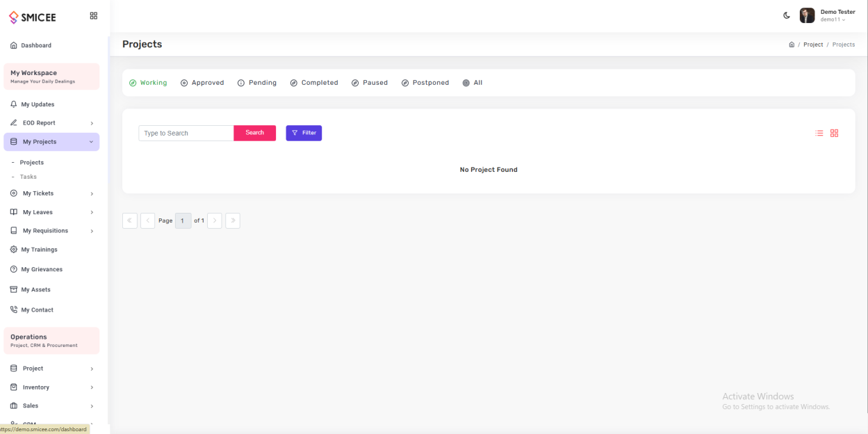The width and height of the screenshot is (868, 434).
Task: Go to last page button
Action: (233, 220)
